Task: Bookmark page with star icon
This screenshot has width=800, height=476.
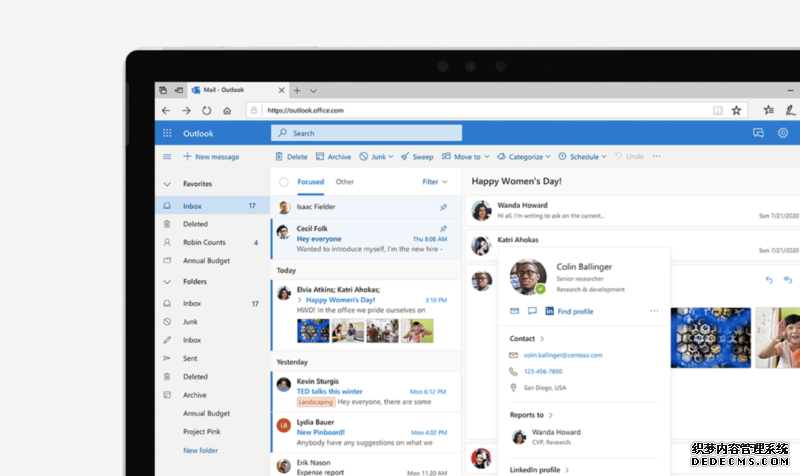Action: (736, 110)
